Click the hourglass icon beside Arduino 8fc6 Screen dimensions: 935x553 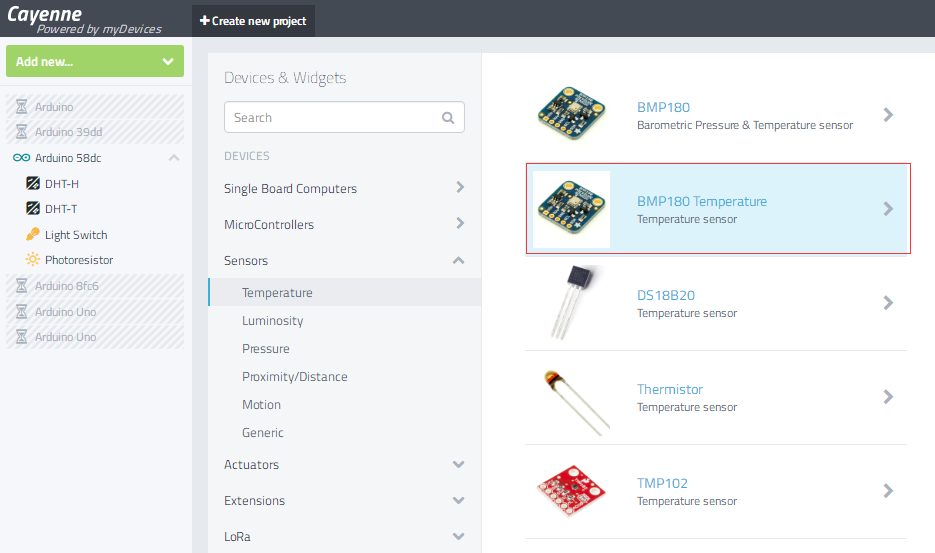coord(21,286)
